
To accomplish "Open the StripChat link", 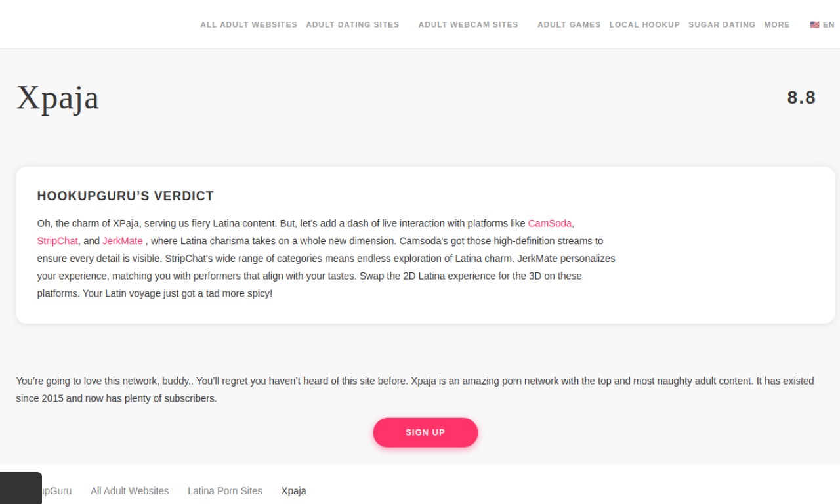I will point(58,241).
